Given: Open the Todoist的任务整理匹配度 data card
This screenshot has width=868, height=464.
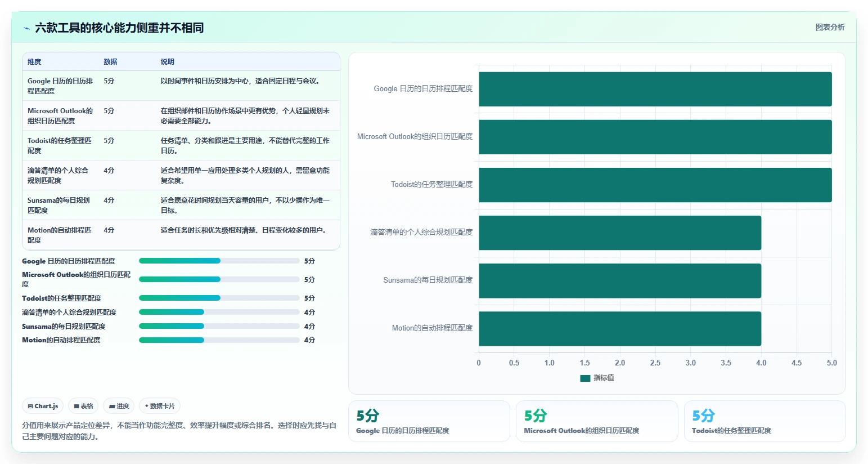Looking at the screenshot, I should (x=765, y=421).
